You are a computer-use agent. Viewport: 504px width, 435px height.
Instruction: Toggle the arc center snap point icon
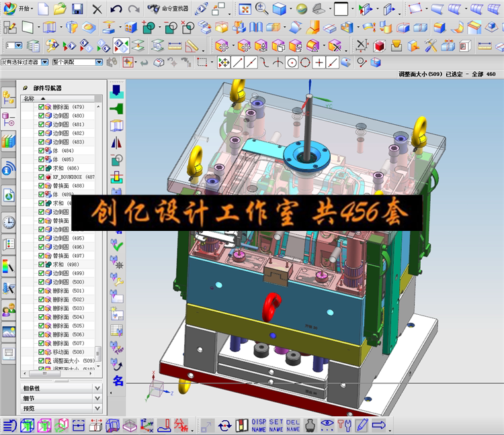[x=292, y=62]
